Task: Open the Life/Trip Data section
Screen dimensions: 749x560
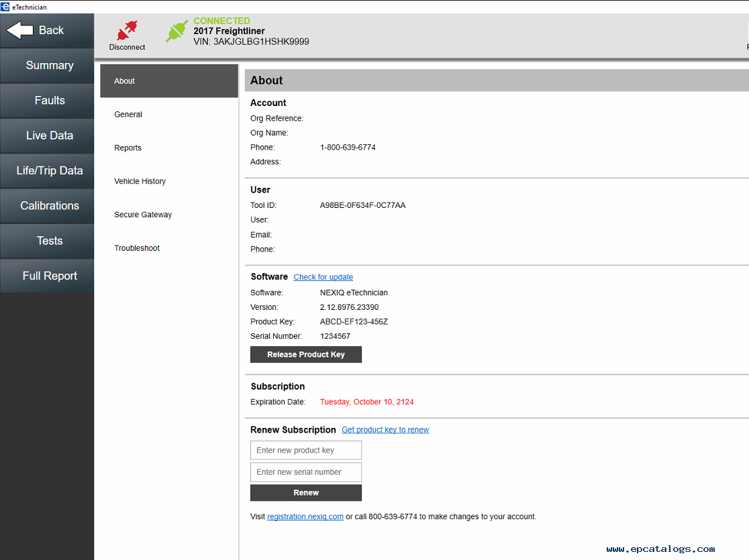Action: (x=47, y=171)
